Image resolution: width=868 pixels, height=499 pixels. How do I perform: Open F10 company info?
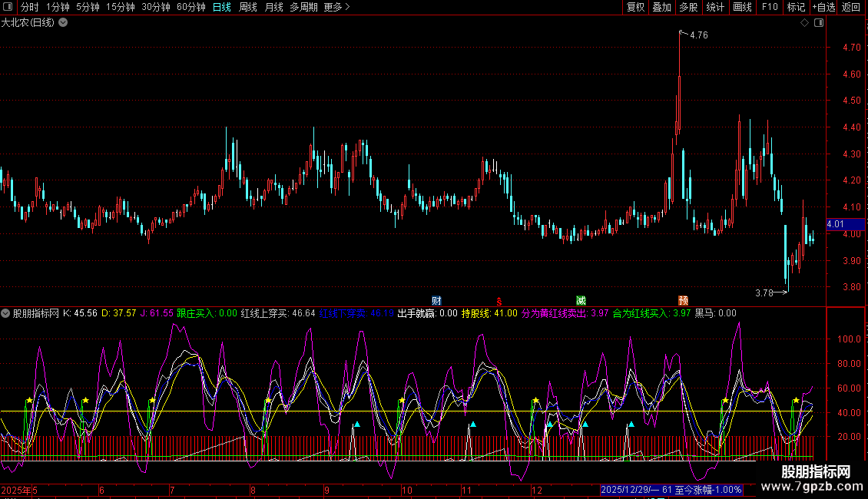tap(769, 8)
